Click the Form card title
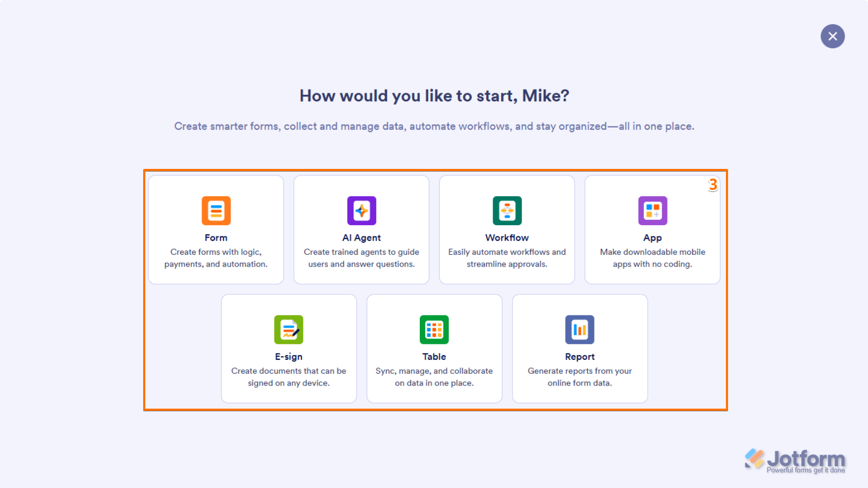868x488 pixels. coord(216,238)
